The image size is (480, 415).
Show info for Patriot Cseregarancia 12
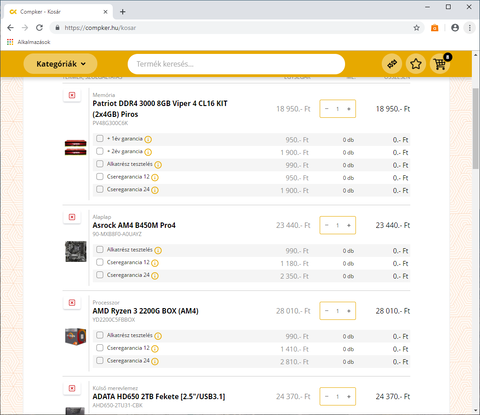pos(155,177)
